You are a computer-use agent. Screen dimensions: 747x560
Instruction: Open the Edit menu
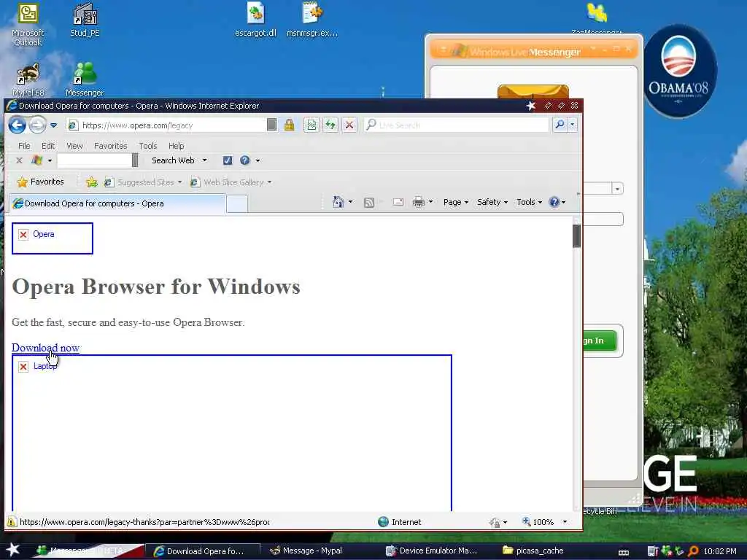[x=48, y=146]
